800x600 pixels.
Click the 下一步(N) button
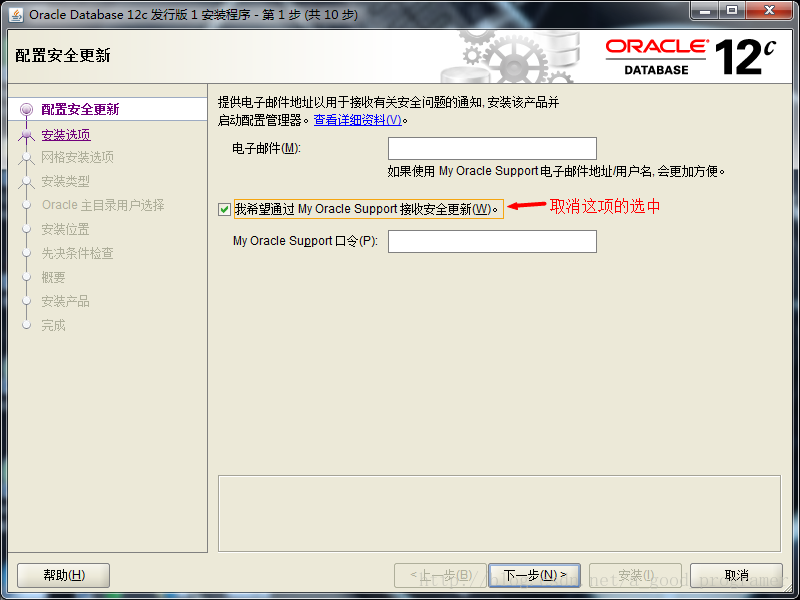point(534,575)
